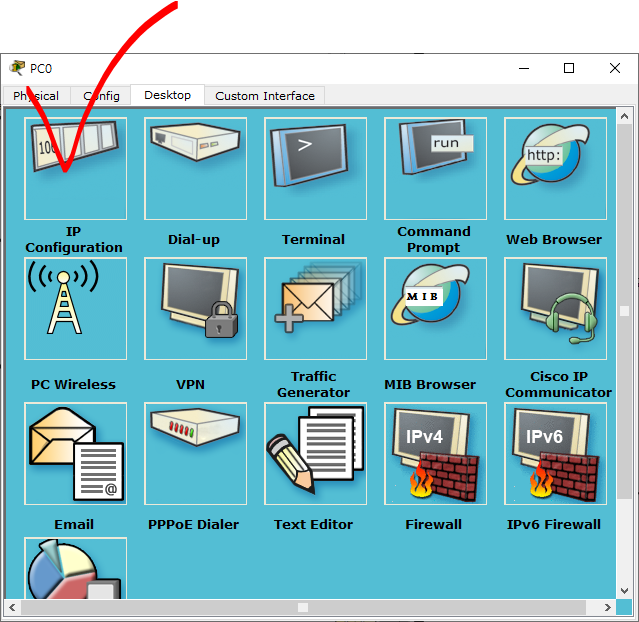Click the 'Email' label text
The image size is (639, 622).
point(74,524)
